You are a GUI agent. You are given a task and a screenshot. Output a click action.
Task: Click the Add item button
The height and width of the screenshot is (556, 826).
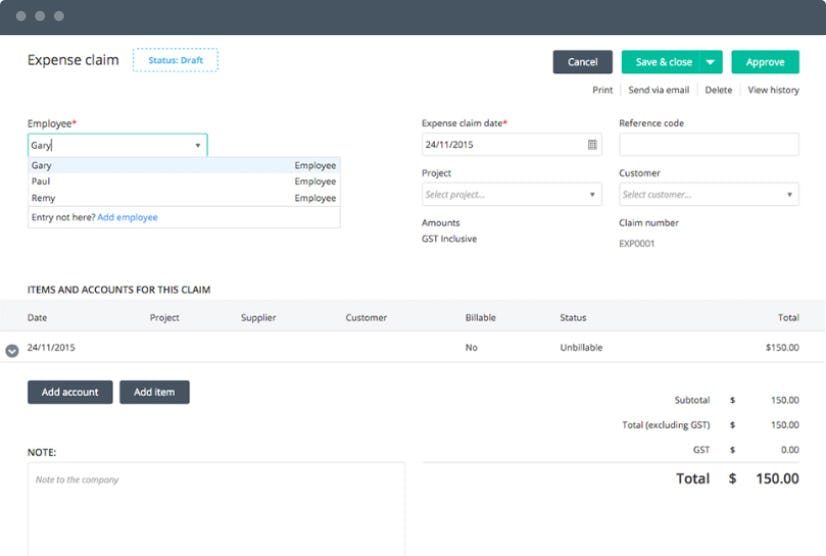point(154,392)
